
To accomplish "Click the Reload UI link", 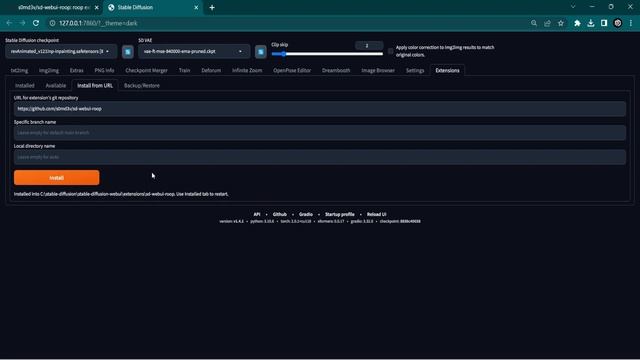I will (x=376, y=214).
